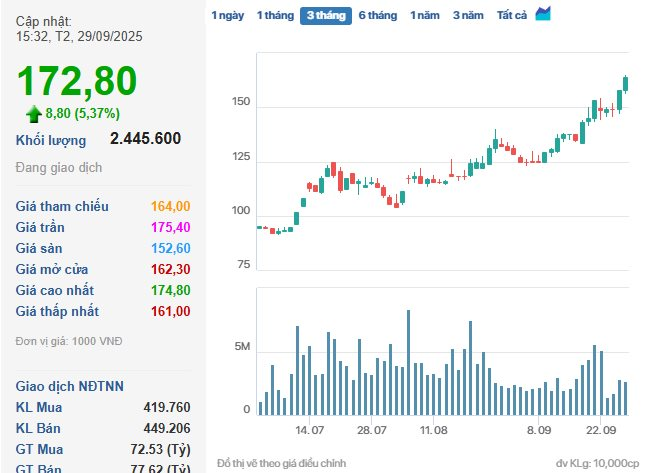Click the change value 8,80 (5,37%)
The height and width of the screenshot is (473, 656).
click(83, 113)
